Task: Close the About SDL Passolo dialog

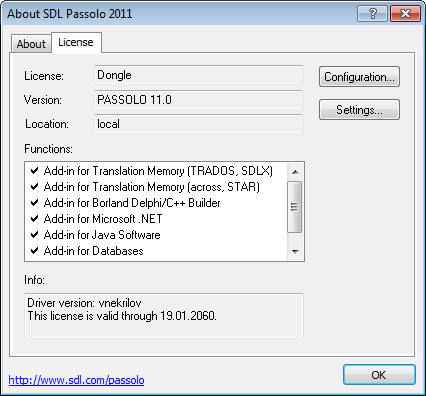Action: [x=405, y=14]
